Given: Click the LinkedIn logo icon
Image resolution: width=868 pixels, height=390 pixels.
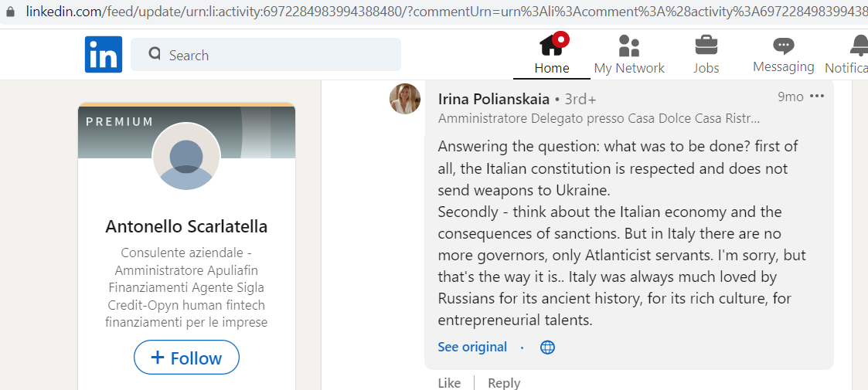Looking at the screenshot, I should (x=104, y=54).
